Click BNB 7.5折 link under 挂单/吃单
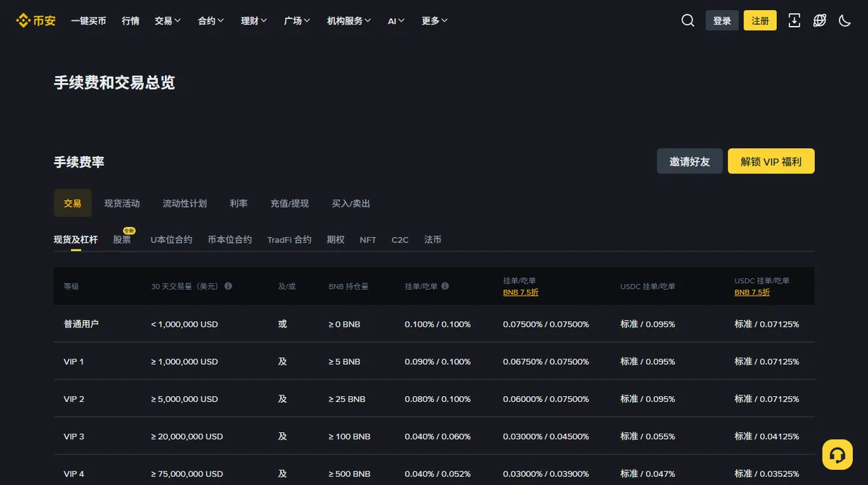Screen dimensions: 868x485 521,292
